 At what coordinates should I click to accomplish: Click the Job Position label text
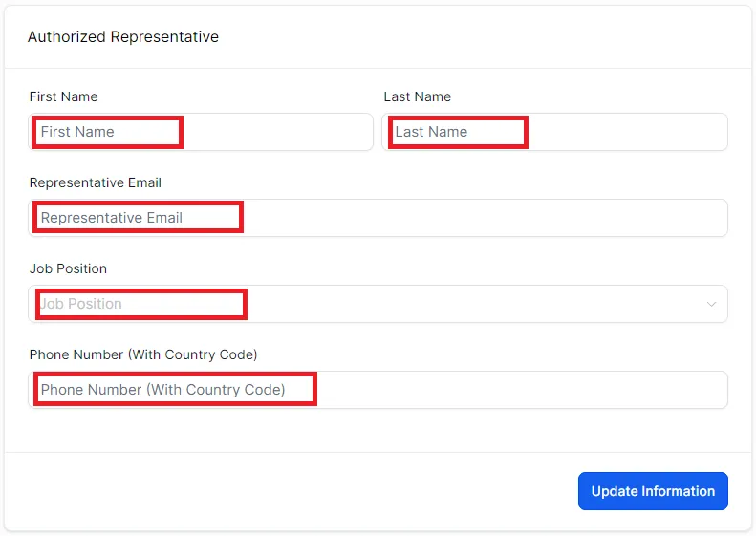coord(68,268)
